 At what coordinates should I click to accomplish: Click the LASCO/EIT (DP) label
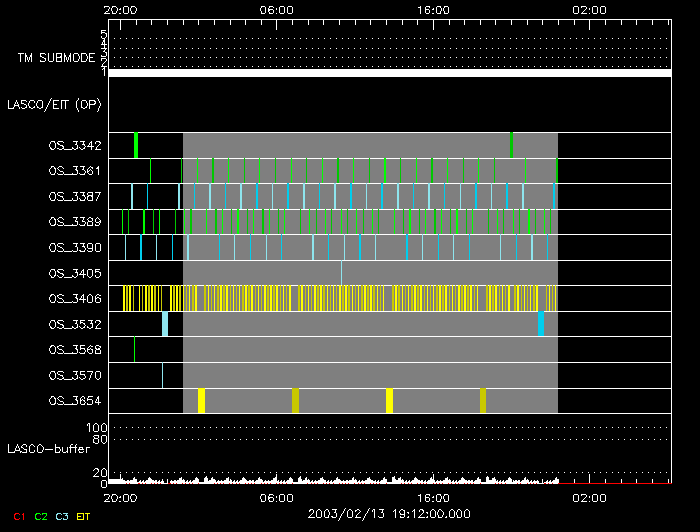pos(54,104)
